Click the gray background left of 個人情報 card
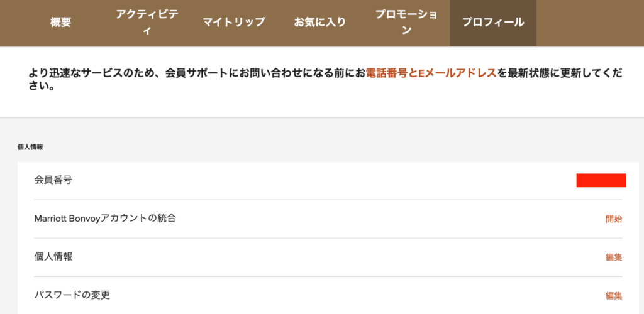Screen dimensions: 644x314 (x=8, y=239)
